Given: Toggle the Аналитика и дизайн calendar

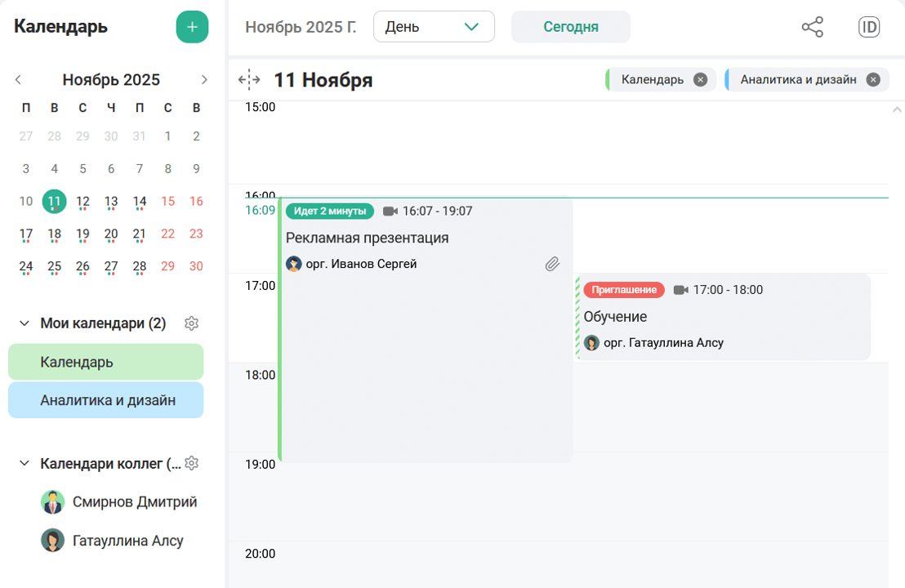Looking at the screenshot, I should [x=106, y=400].
